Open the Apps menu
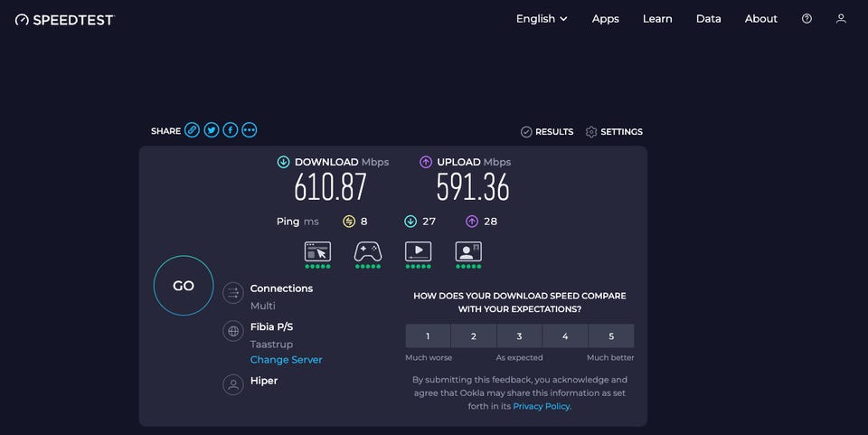Viewport: 868px width, 435px height. point(606,19)
